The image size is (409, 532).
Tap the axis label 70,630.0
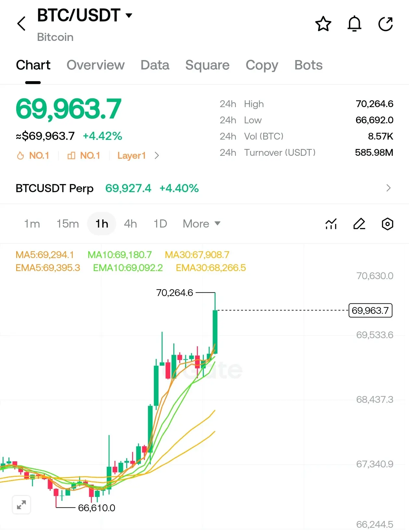coord(375,276)
